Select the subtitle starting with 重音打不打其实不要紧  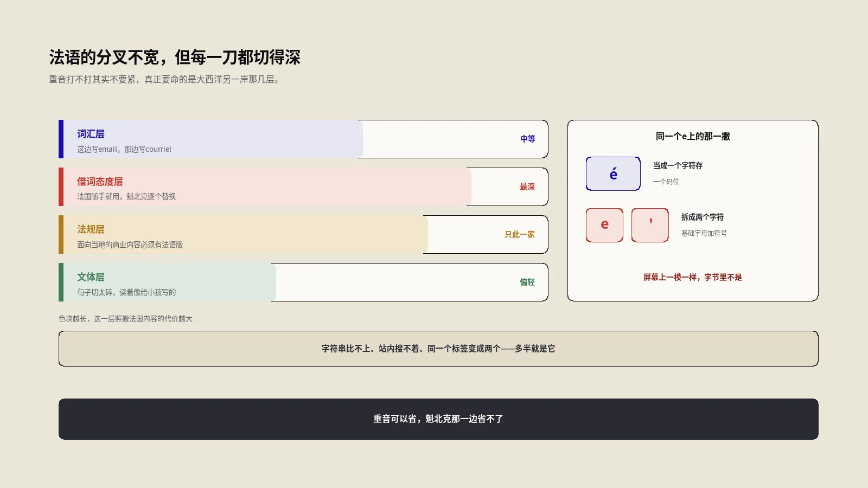[x=165, y=79]
